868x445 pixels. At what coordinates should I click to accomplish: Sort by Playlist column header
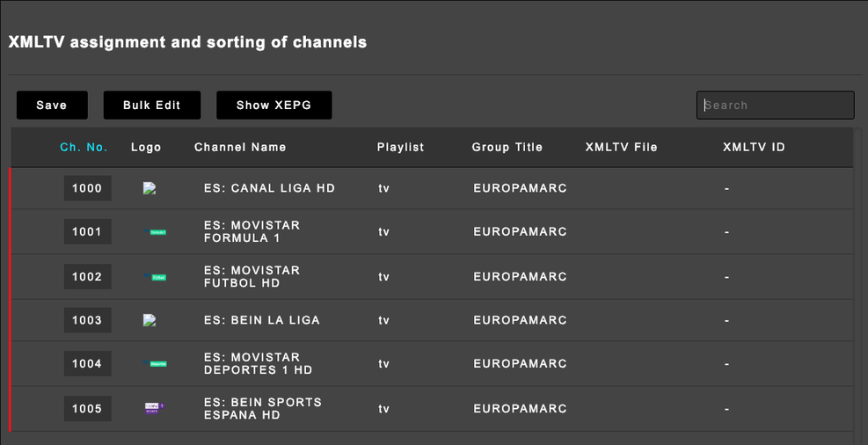[x=400, y=148]
